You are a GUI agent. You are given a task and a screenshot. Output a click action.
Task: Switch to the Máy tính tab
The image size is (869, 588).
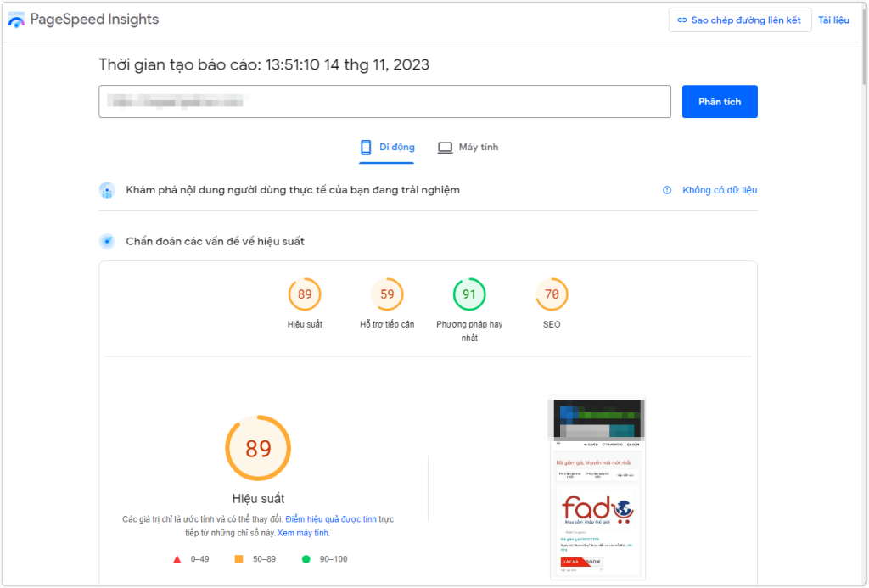[x=468, y=148]
